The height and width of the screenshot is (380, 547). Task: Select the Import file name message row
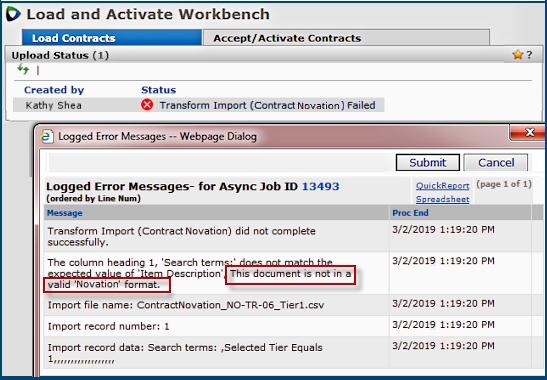pyautogui.click(x=216, y=305)
